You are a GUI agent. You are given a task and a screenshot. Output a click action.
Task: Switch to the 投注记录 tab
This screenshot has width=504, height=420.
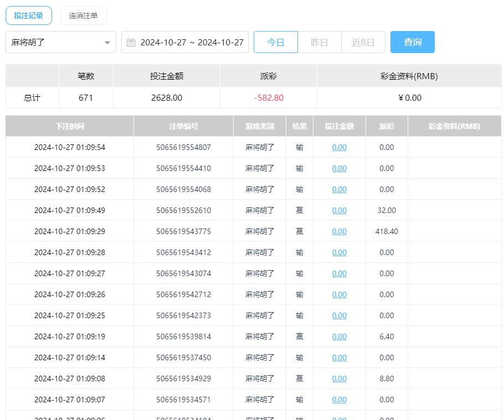[29, 15]
